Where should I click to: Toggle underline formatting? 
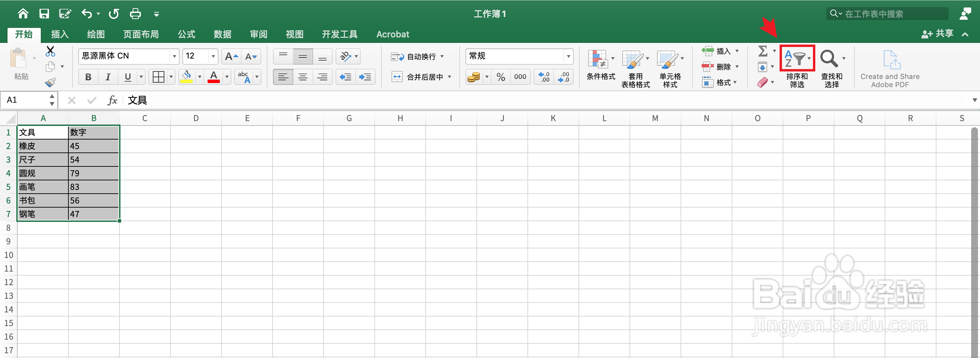tap(128, 77)
